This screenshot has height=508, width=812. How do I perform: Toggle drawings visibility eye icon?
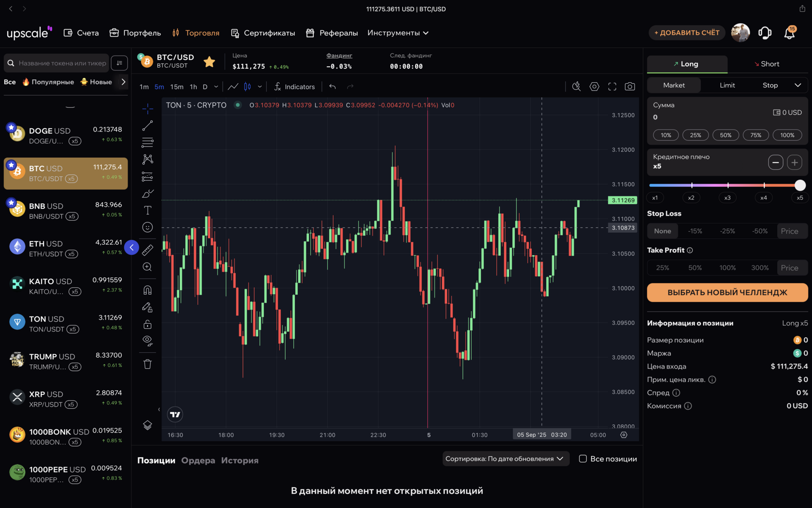point(147,340)
